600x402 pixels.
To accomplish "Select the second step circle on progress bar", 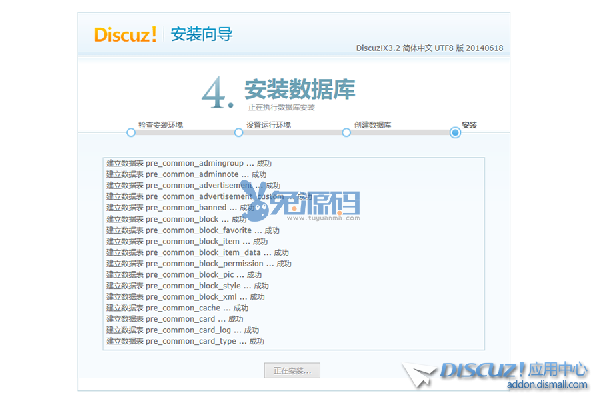I will [239, 133].
